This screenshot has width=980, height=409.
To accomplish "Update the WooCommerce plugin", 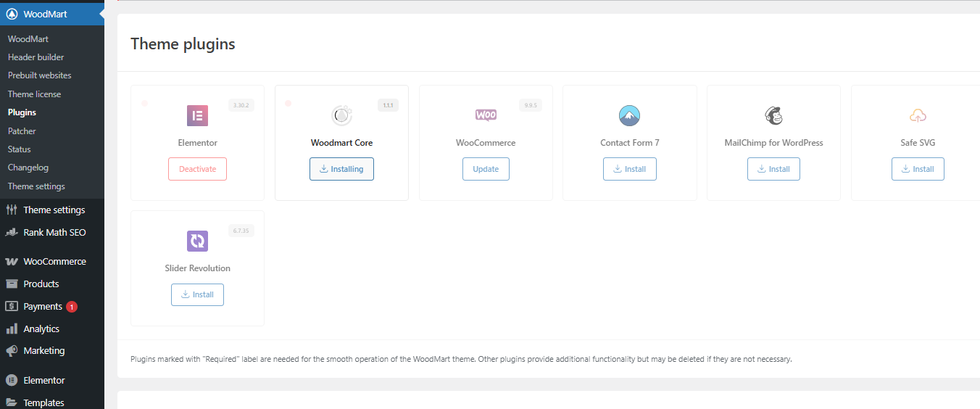I will click(x=486, y=169).
